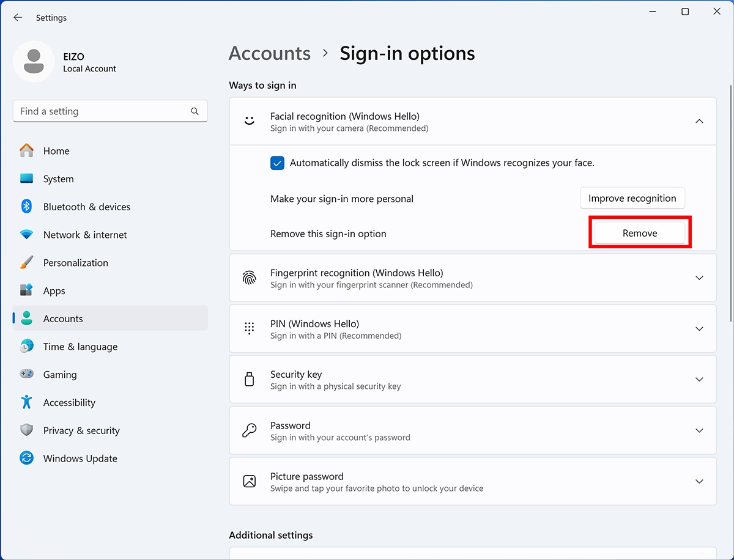Open Bluetooth & devices settings
Image resolution: width=734 pixels, height=560 pixels.
110,207
